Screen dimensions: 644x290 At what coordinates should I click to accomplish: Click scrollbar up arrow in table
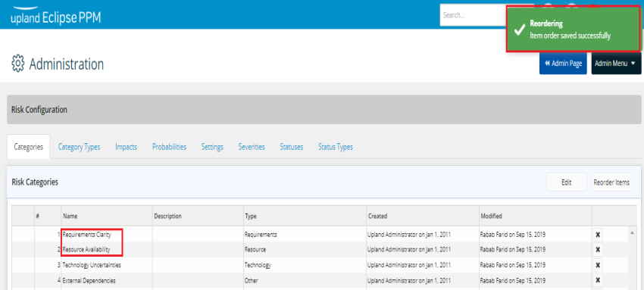click(632, 232)
